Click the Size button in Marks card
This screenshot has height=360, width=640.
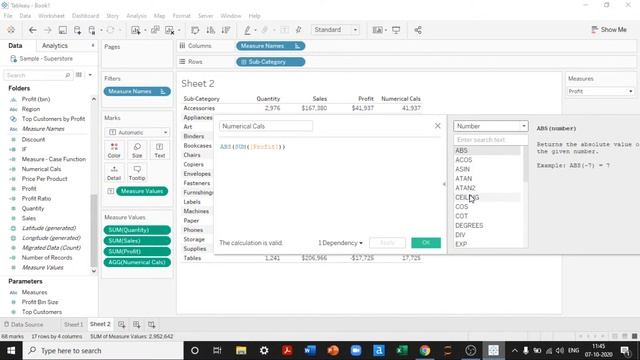coord(137,151)
